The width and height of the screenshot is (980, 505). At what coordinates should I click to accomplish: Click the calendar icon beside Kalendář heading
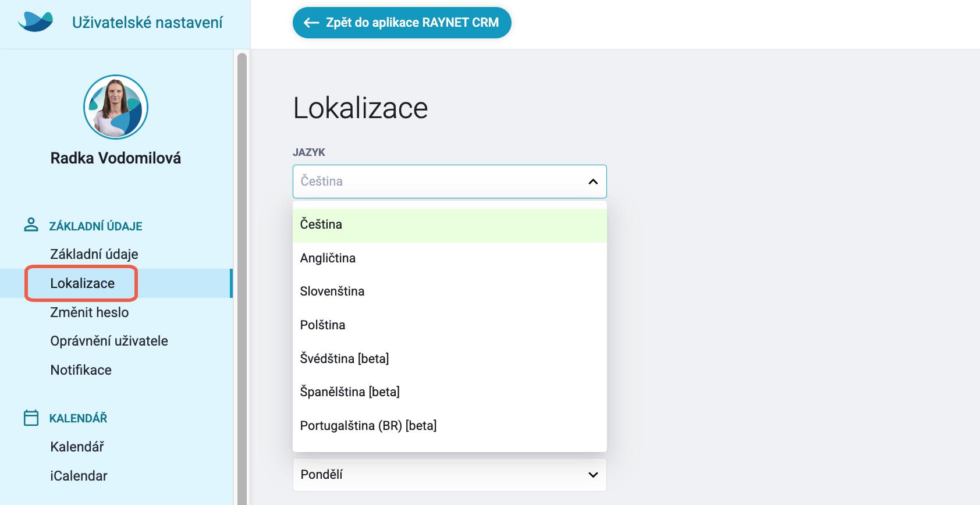pos(31,418)
